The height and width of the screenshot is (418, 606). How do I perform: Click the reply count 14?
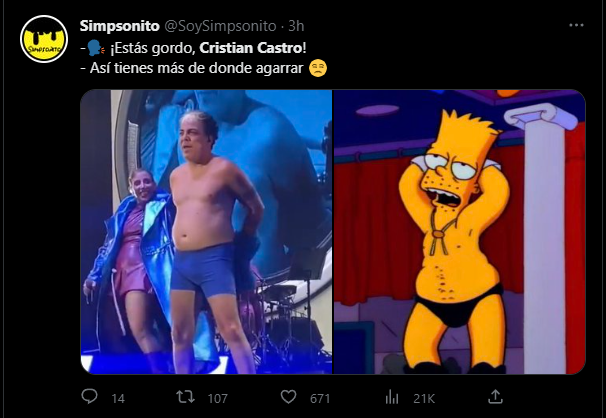118,398
